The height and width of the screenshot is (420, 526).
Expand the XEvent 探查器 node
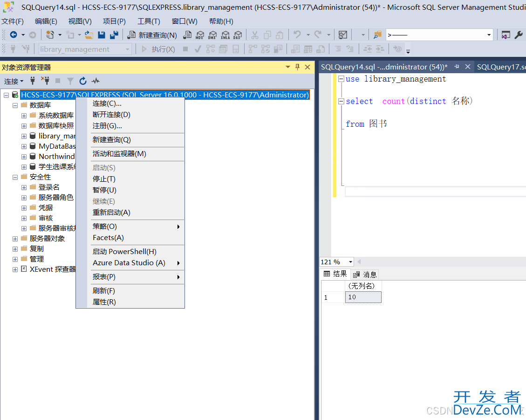(15, 269)
